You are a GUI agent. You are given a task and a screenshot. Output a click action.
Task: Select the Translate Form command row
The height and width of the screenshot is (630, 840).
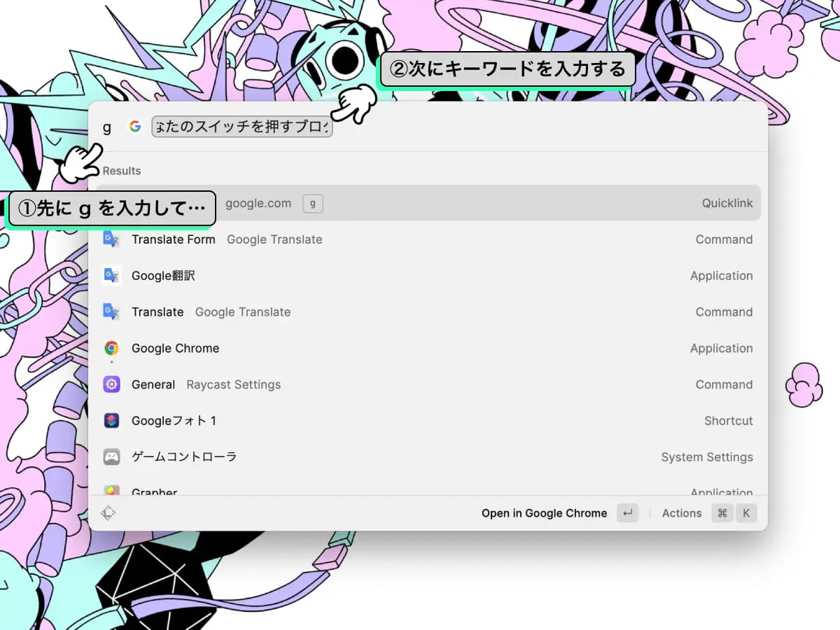pyautogui.click(x=428, y=239)
